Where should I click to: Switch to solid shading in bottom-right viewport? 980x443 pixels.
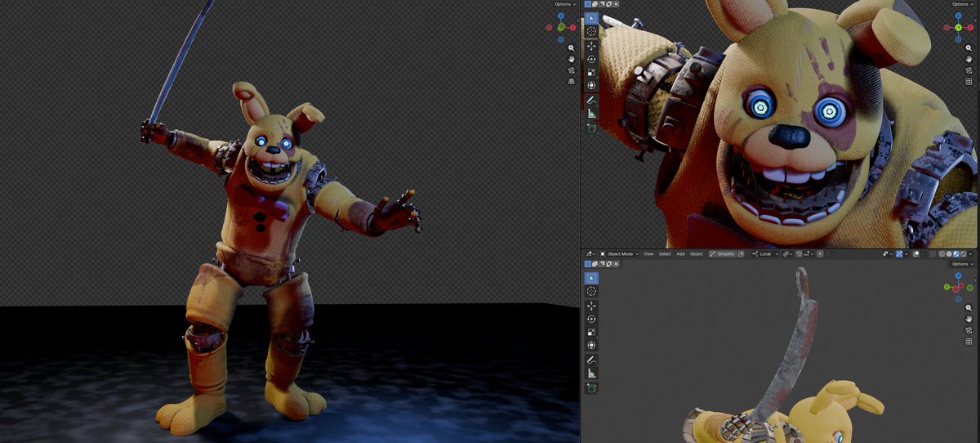[949, 254]
